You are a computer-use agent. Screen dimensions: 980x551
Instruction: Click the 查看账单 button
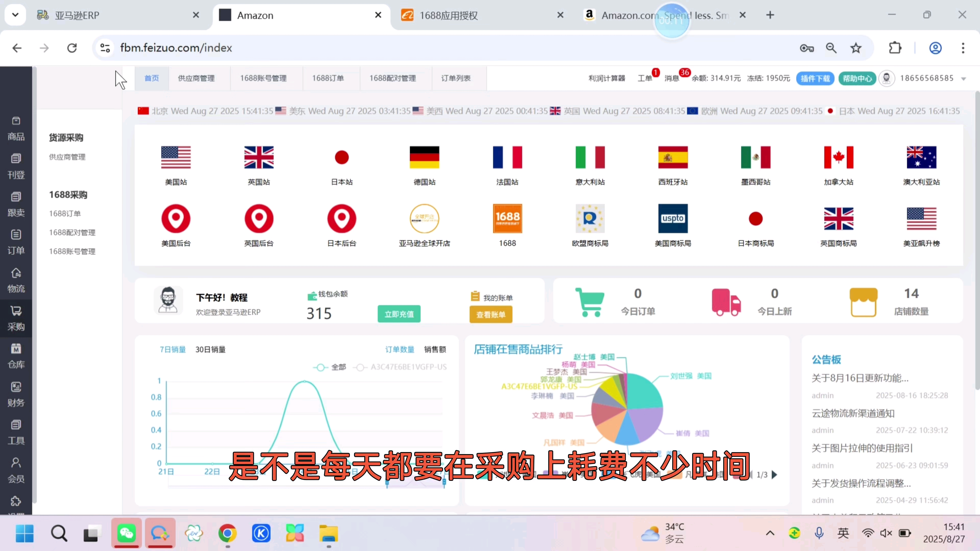click(491, 315)
